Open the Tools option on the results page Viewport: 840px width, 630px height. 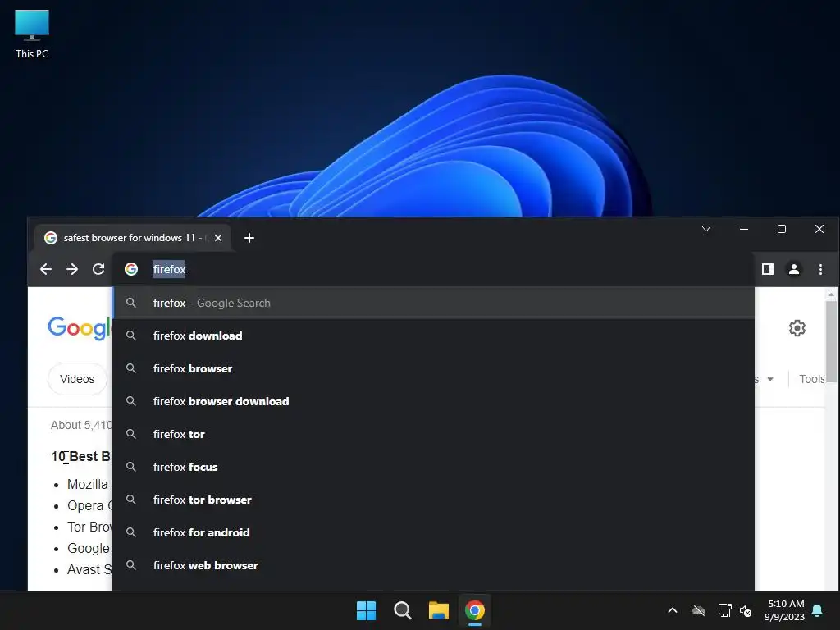811,379
